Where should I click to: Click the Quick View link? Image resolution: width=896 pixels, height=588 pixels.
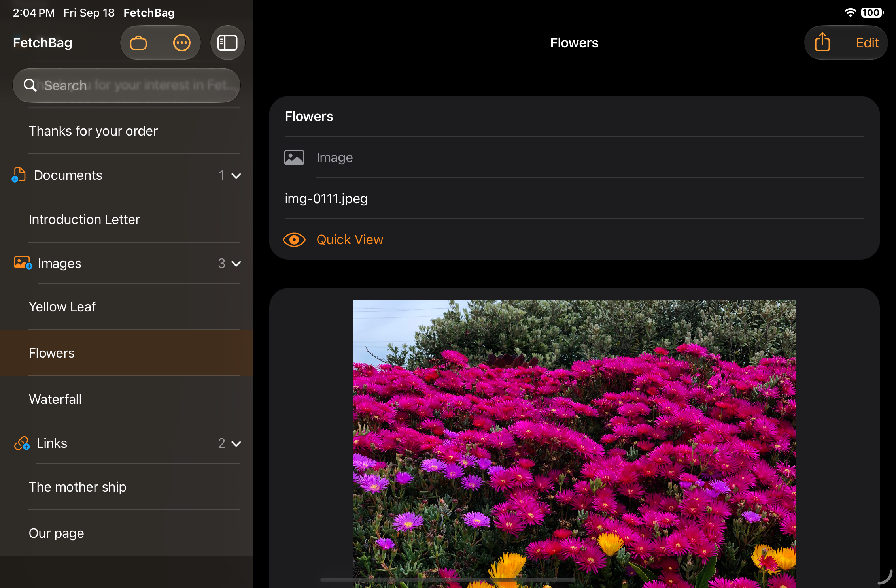[350, 239]
